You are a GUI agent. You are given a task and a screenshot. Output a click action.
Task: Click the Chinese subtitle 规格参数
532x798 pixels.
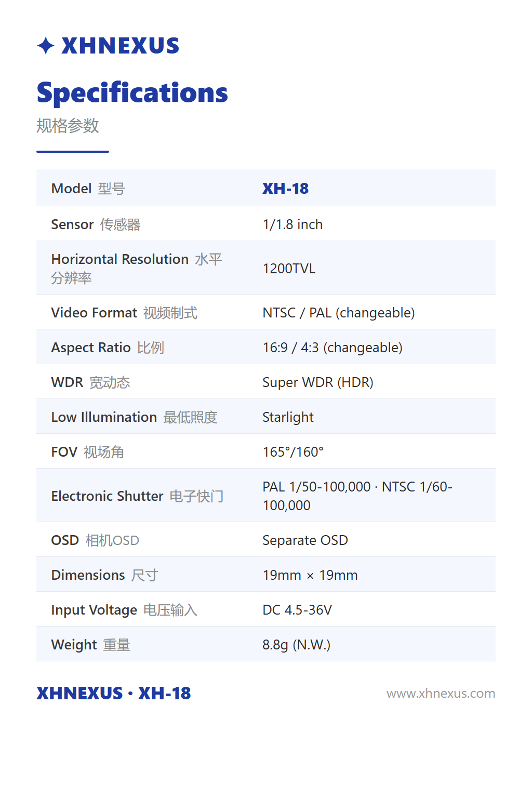(x=68, y=126)
